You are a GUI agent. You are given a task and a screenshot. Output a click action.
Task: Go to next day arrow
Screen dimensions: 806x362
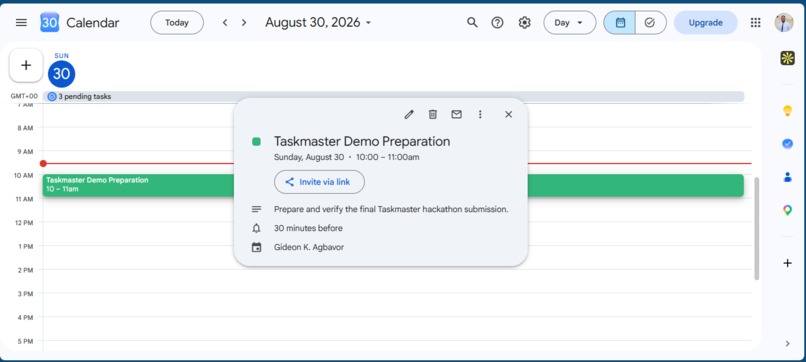pyautogui.click(x=244, y=23)
